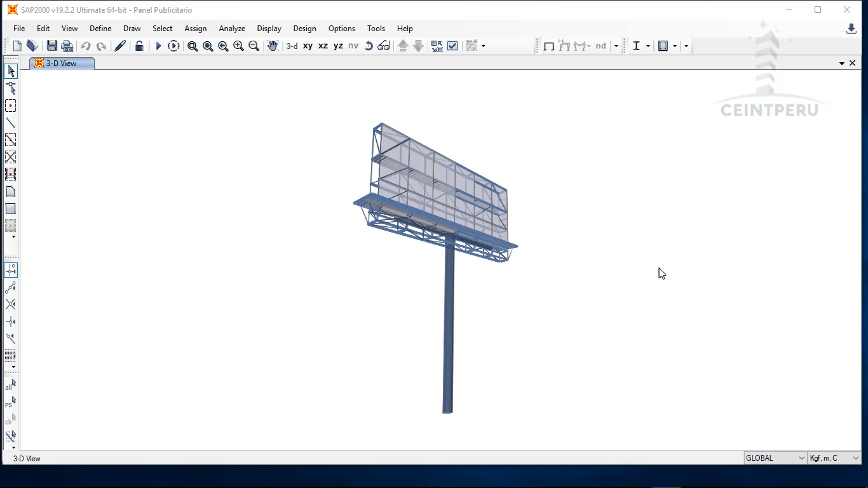Viewport: 868px width, 488px height.
Task: Close the 3-D View panel
Action: pyautogui.click(x=852, y=63)
